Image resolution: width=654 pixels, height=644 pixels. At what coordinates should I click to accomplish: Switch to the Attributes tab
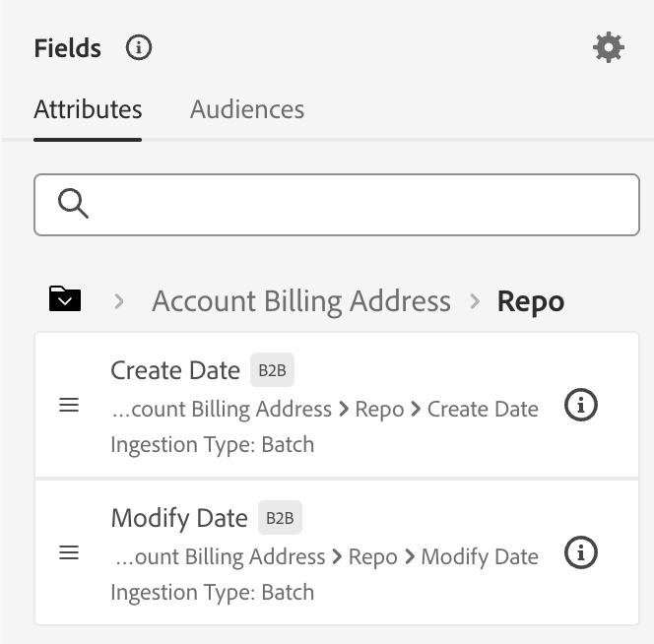pyautogui.click(x=88, y=109)
